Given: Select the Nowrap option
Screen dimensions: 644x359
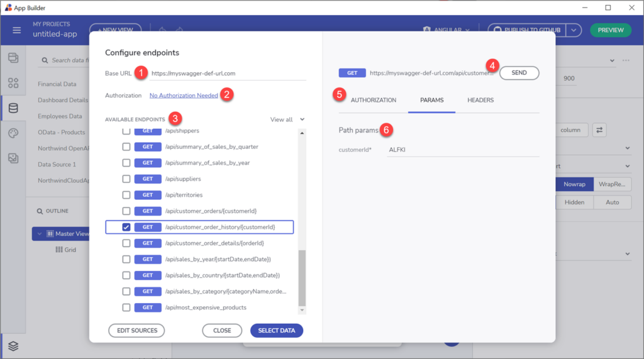Looking at the screenshot, I should tap(574, 184).
